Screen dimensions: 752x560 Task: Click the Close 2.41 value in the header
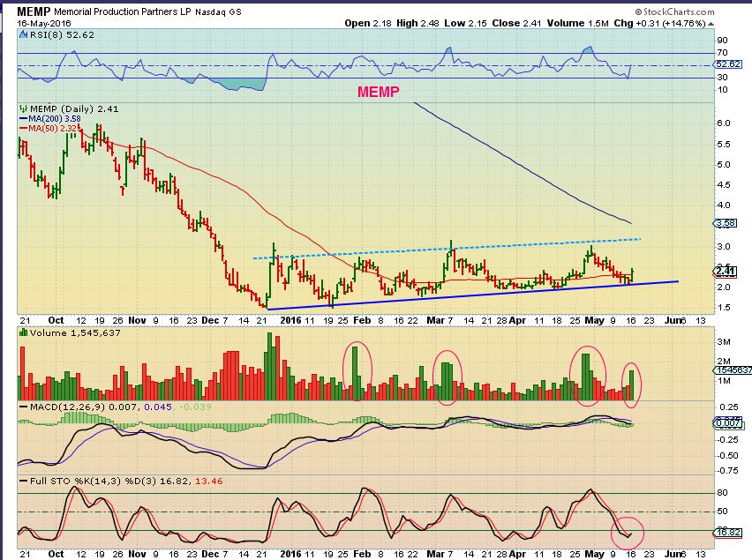point(516,23)
